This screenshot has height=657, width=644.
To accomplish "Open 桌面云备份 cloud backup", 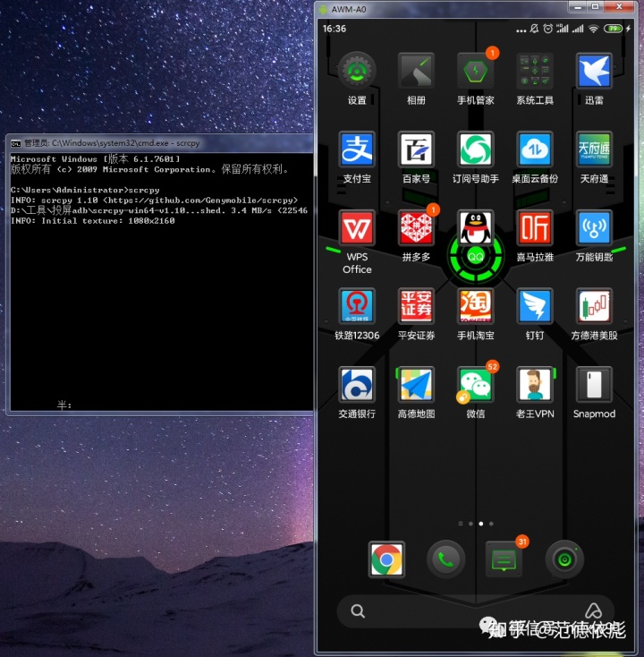I will pyautogui.click(x=535, y=149).
